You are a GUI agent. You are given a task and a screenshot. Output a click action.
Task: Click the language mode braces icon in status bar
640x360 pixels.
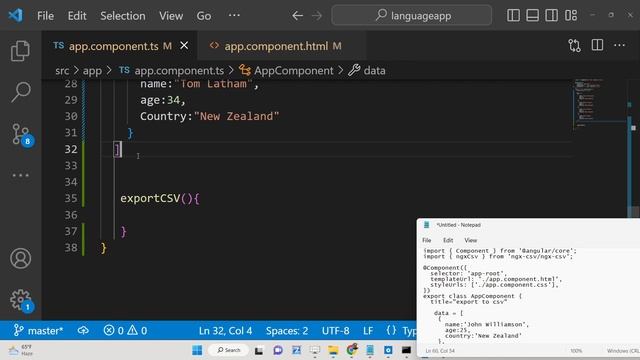pyautogui.click(x=391, y=330)
